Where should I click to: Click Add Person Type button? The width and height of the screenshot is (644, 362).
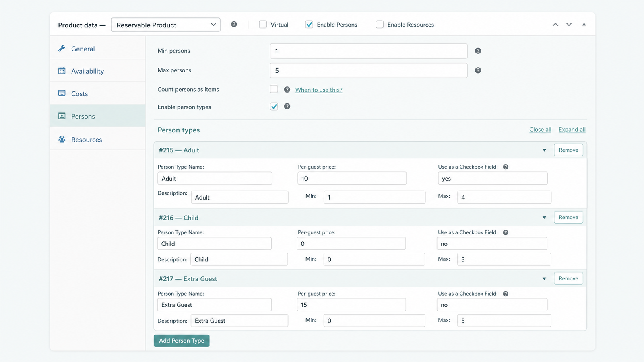pos(182,341)
